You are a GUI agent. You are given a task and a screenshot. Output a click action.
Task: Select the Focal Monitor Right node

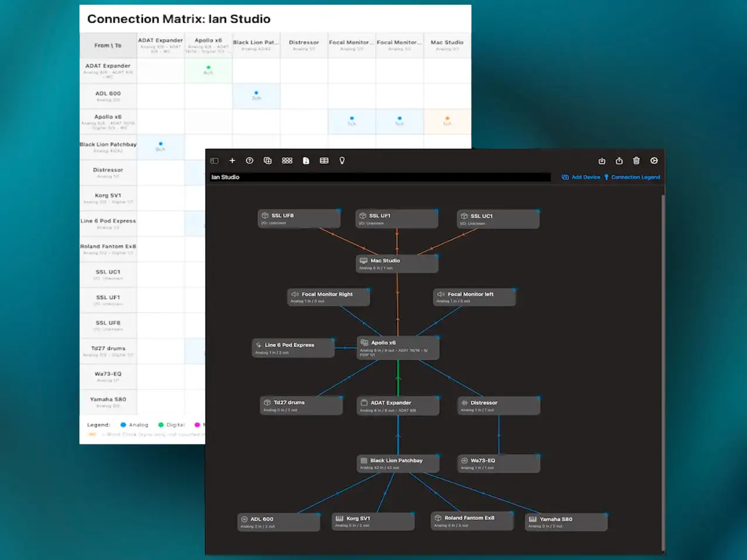pos(329,297)
